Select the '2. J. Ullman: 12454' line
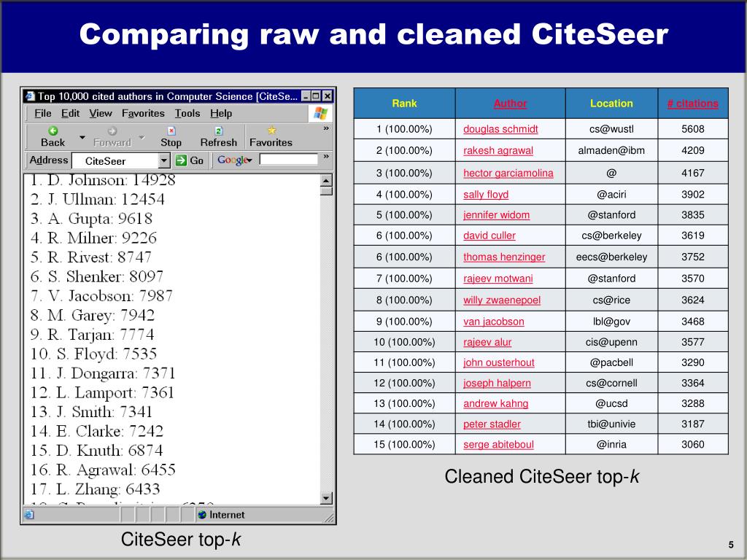Image resolution: width=747 pixels, height=560 pixels. [98, 199]
